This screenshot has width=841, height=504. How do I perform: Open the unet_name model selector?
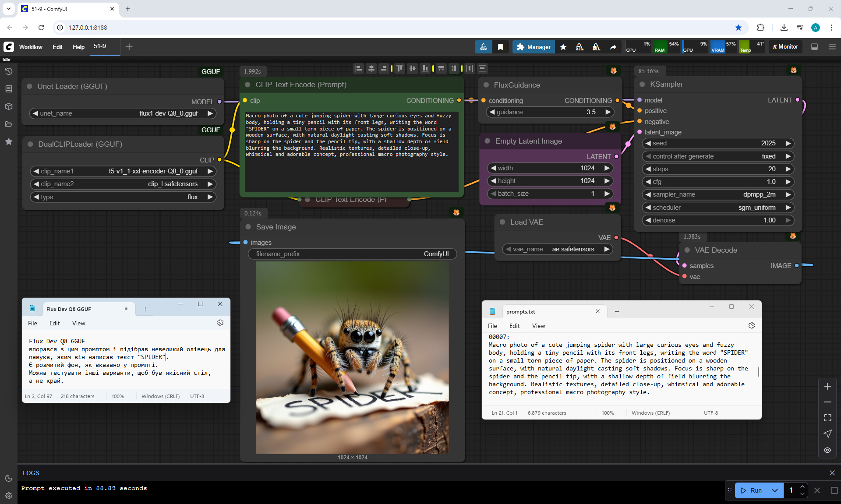coord(123,113)
